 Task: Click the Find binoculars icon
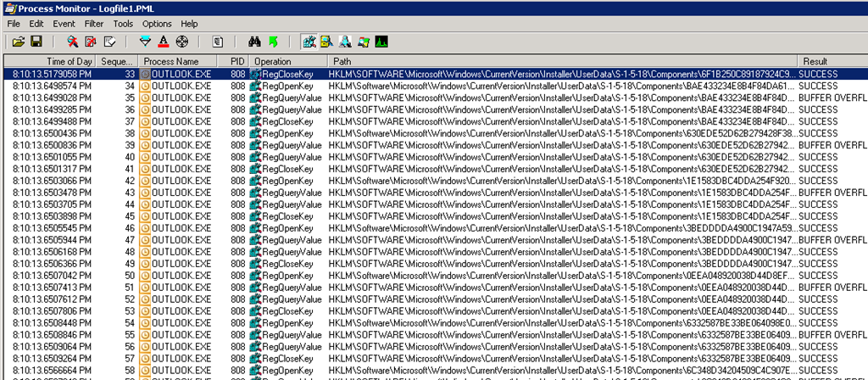coord(254,41)
